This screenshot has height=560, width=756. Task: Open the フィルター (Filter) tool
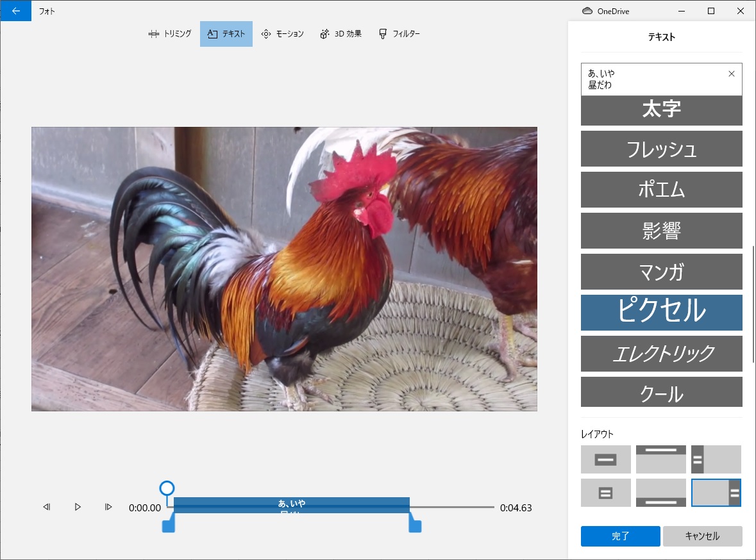click(x=399, y=34)
